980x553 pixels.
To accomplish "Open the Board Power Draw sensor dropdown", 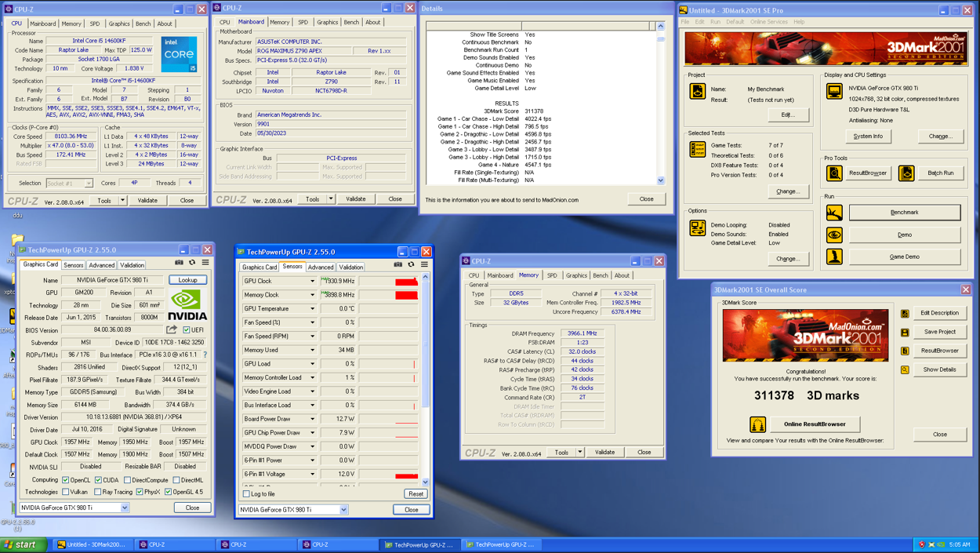I will pos(312,419).
